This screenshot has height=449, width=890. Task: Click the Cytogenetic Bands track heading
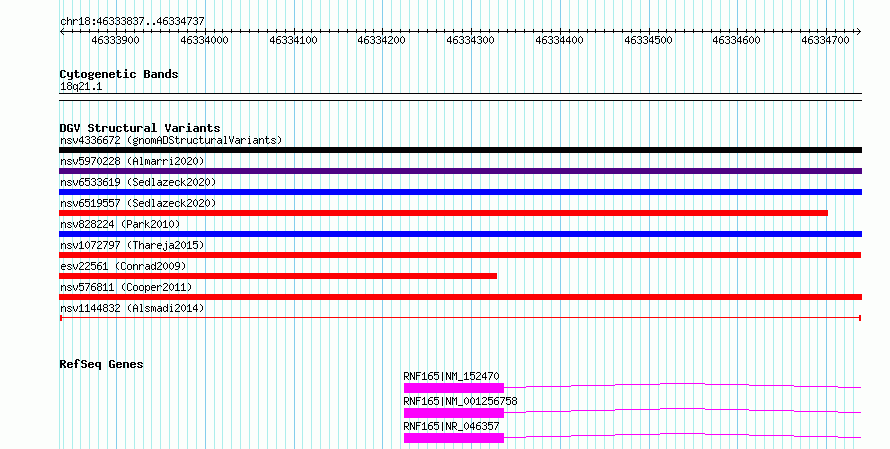119,74
